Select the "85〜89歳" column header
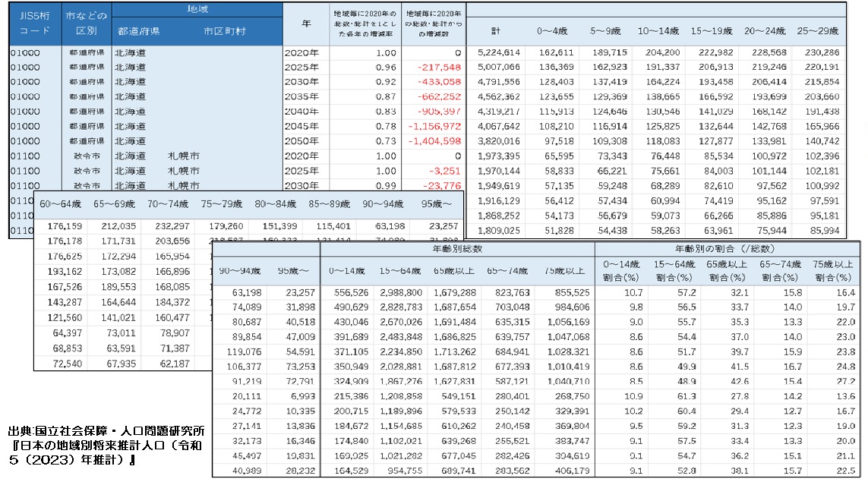Screen dimensions: 868x482 tap(329, 204)
